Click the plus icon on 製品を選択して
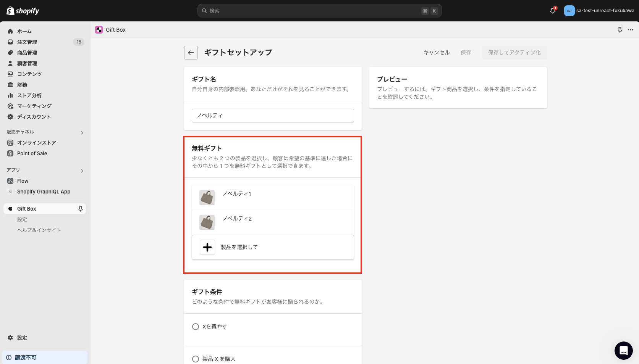This screenshot has height=364, width=639. [x=207, y=247]
